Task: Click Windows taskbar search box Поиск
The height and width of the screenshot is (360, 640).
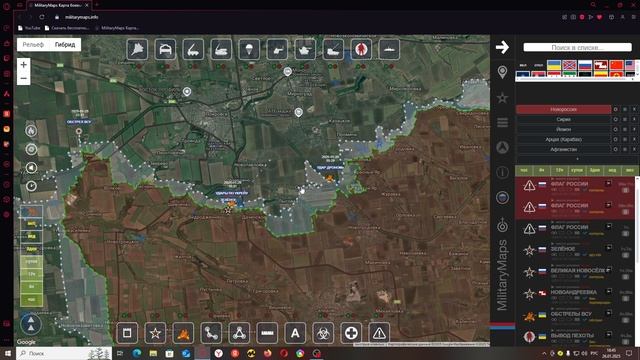Action: pos(64,353)
